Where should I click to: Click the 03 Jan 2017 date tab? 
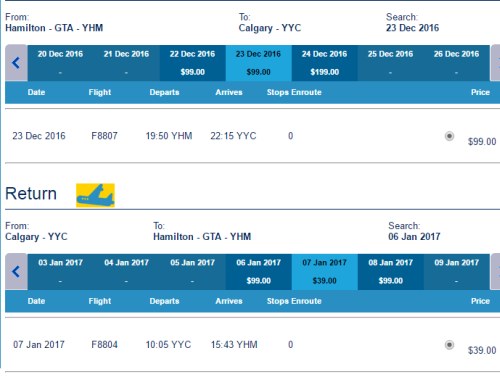click(x=60, y=272)
